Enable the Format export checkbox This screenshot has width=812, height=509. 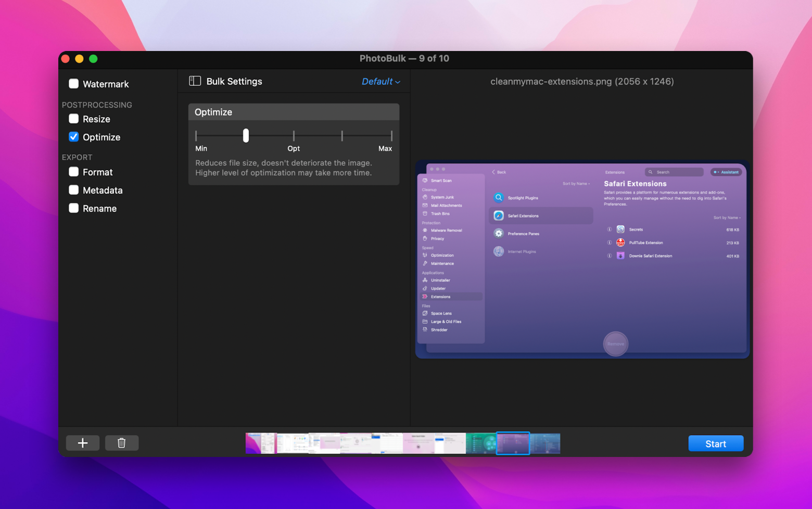[74, 172]
